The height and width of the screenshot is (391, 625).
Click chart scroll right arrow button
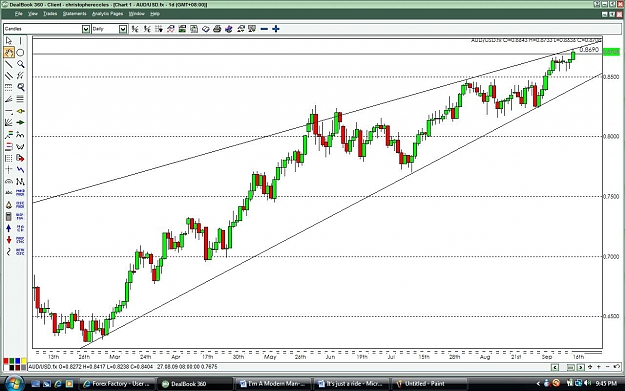point(581,367)
